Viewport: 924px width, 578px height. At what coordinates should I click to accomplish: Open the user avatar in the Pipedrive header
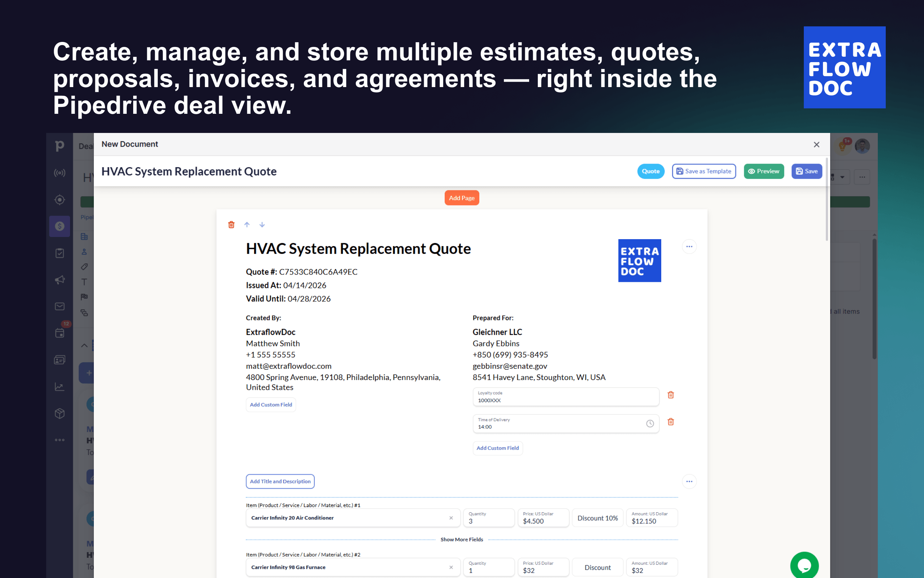click(x=863, y=146)
